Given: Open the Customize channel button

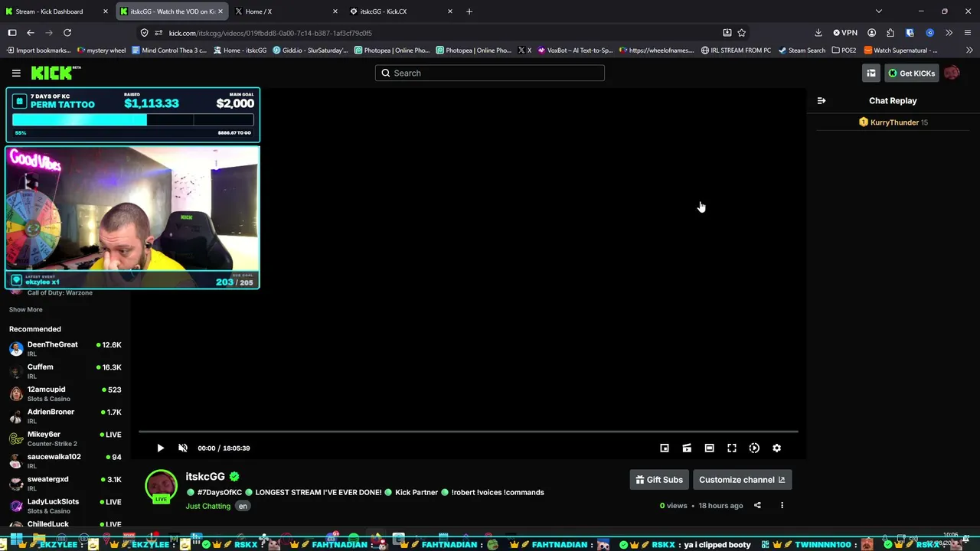Looking at the screenshot, I should (742, 480).
